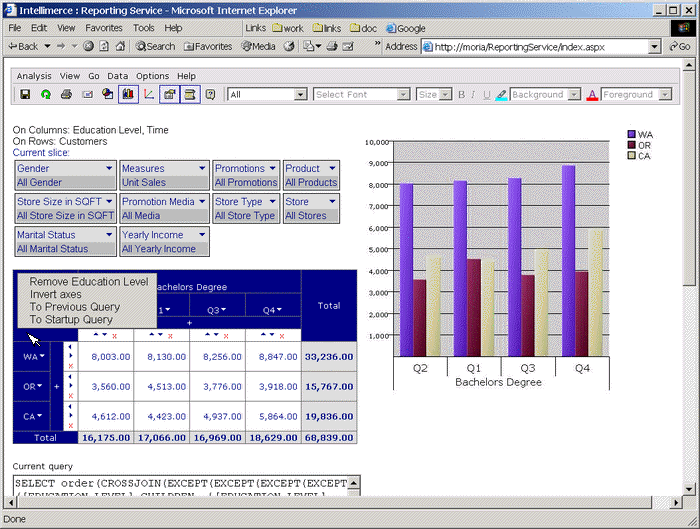Click the browser History icon
This screenshot has height=529, width=700.
coord(289,46)
